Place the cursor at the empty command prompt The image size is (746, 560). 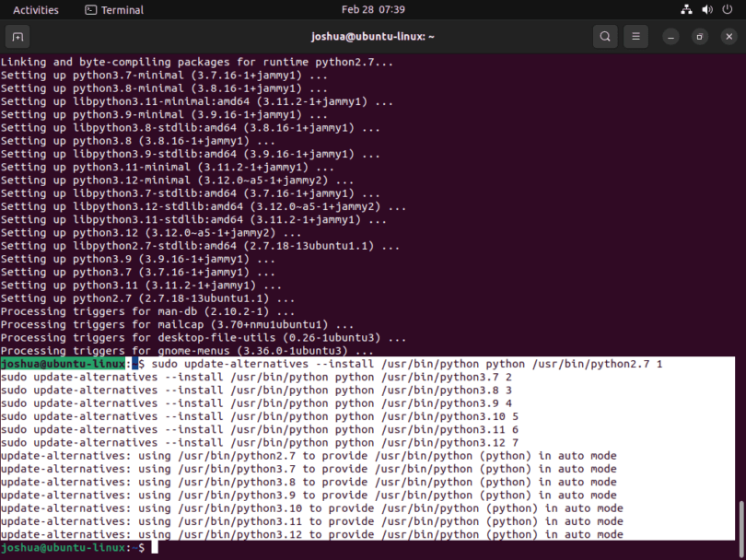pyautogui.click(x=154, y=547)
